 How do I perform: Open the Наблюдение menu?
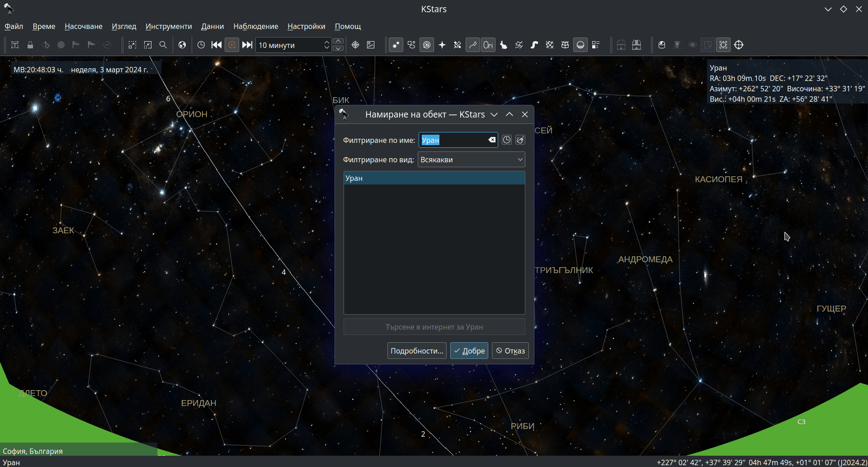point(255,26)
